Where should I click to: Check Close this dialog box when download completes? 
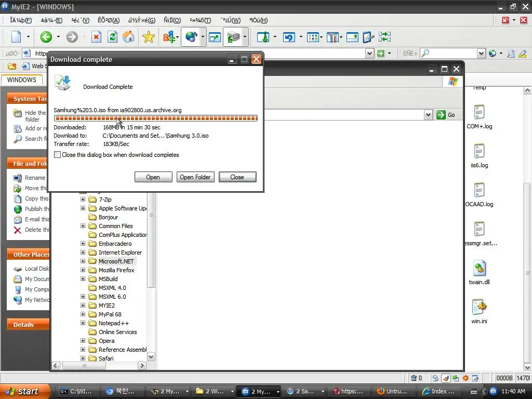[57, 155]
